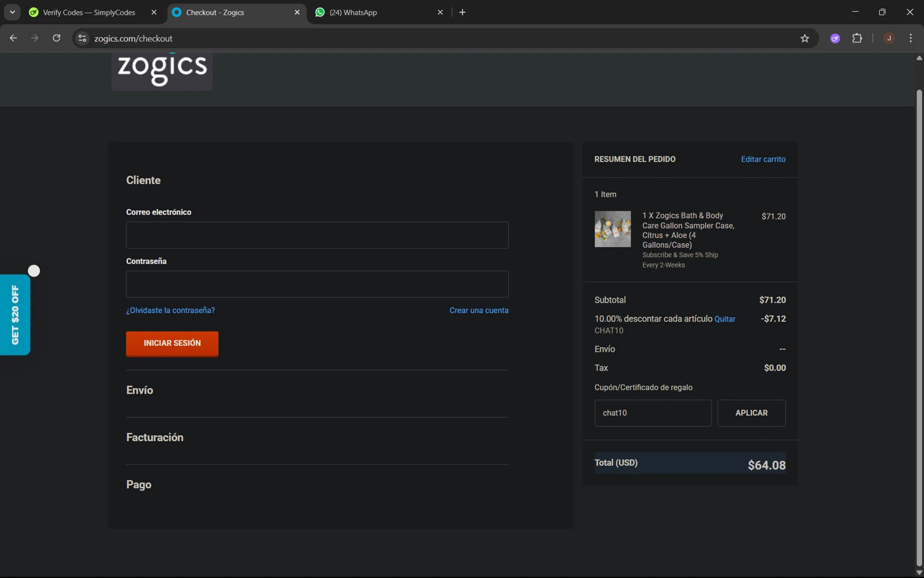Click the Zogics logo
The width and height of the screenshot is (924, 578).
(162, 70)
